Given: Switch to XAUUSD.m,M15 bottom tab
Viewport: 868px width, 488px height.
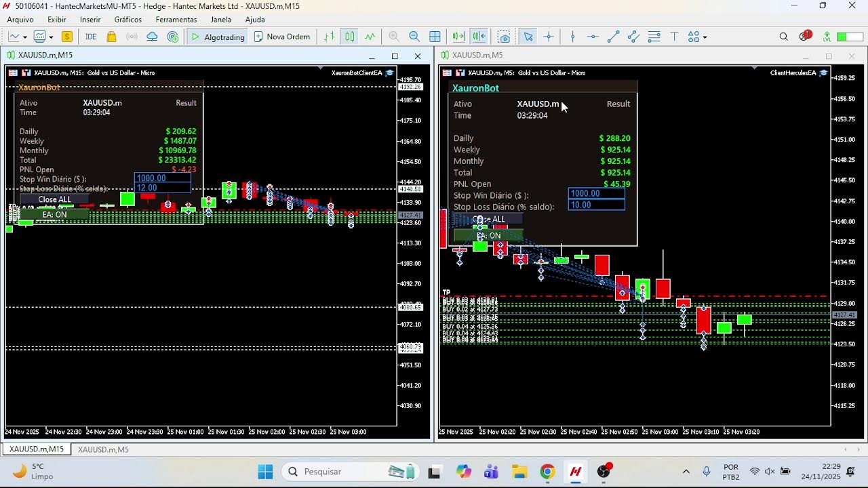Looking at the screenshot, I should pos(37,449).
